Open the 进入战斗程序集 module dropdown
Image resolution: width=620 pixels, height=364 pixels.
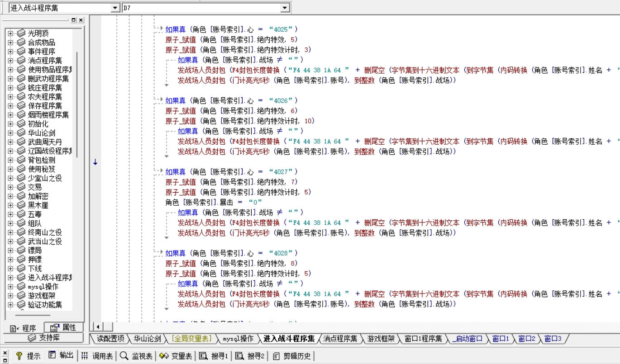[x=115, y=8]
